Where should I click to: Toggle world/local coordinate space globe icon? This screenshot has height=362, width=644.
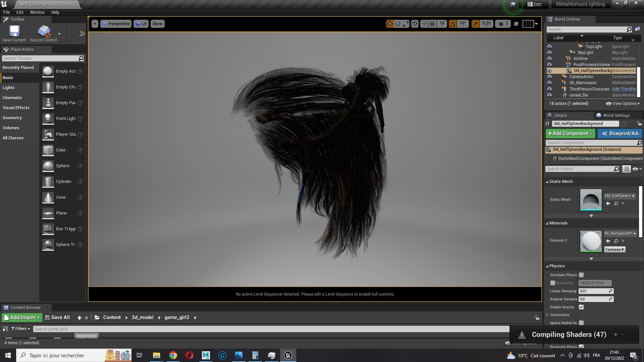pos(415,24)
